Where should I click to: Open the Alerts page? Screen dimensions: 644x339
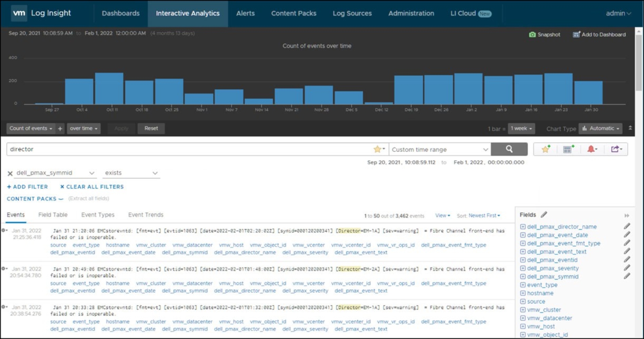pyautogui.click(x=245, y=13)
